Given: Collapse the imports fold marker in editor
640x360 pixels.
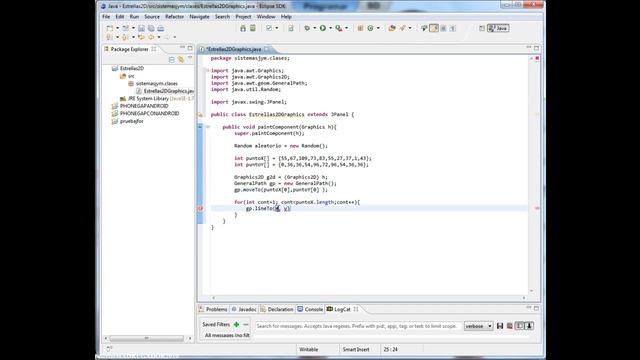Looking at the screenshot, I should [207, 71].
